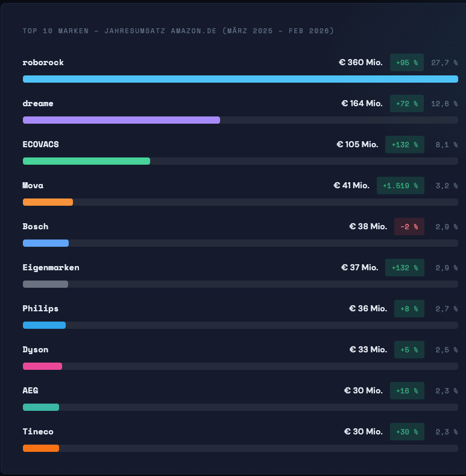Click the roborock brand label
Image resolution: width=466 pixels, height=476 pixels.
[43, 62]
